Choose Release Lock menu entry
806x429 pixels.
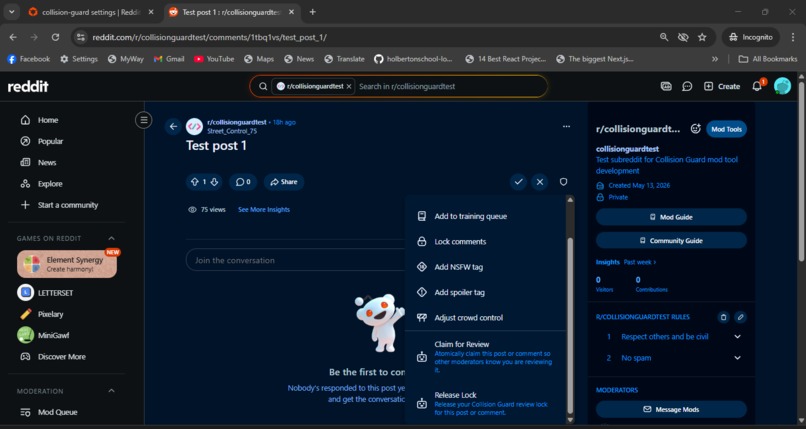pyautogui.click(x=486, y=403)
